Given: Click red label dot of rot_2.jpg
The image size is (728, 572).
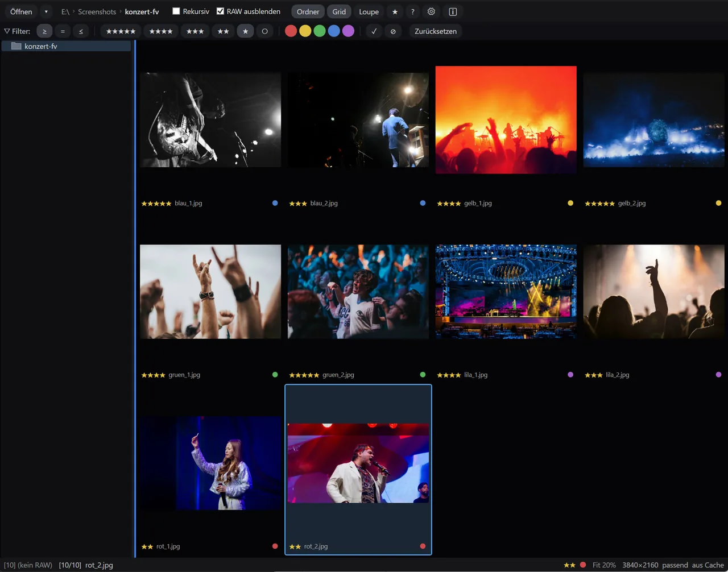Looking at the screenshot, I should coord(423,546).
